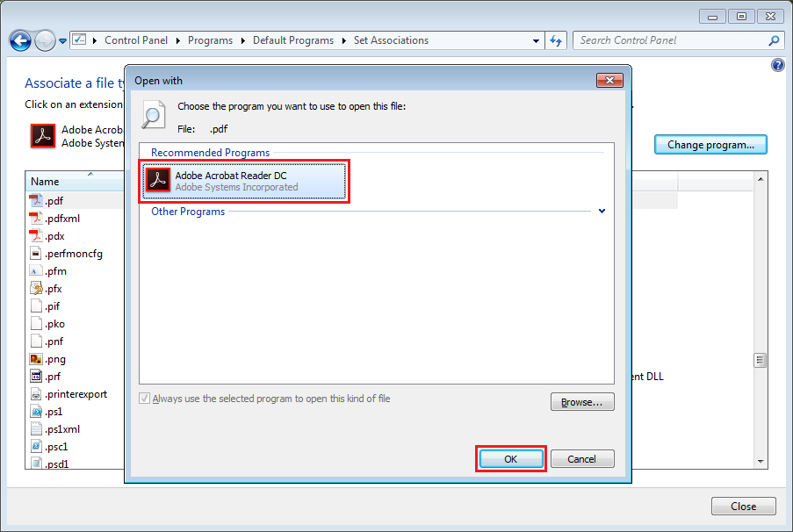Screen dimensions: 793x532
Task: Click the Control Panel address bar icon
Action: tap(79, 40)
